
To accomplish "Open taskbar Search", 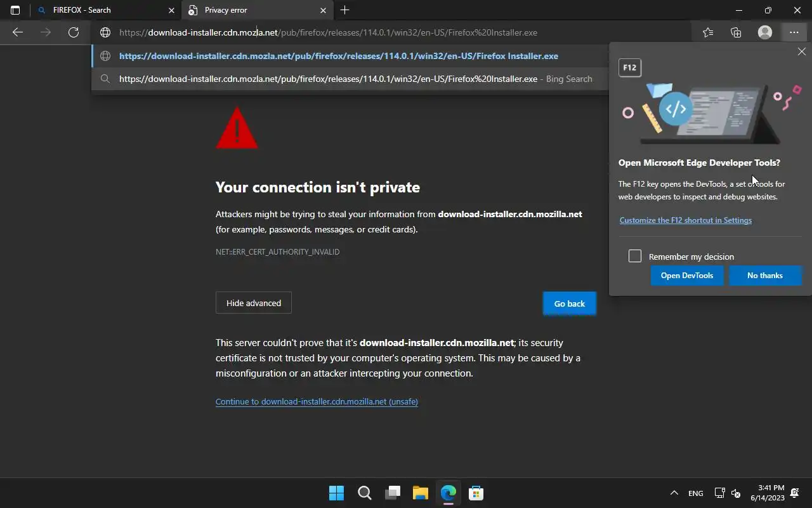I will (x=364, y=493).
